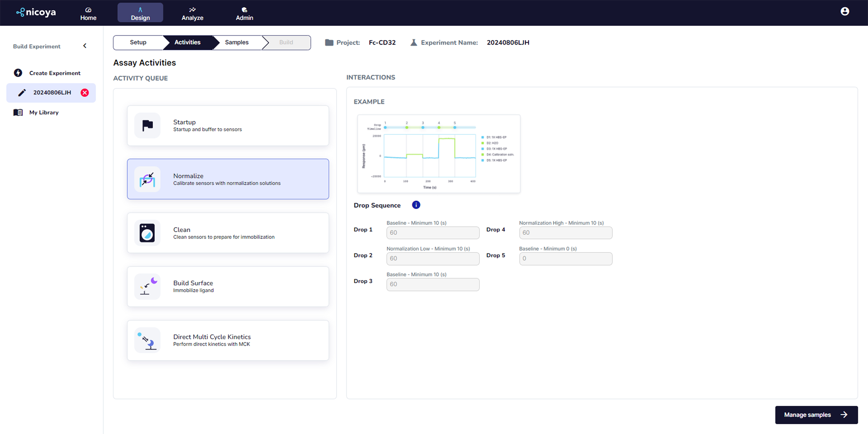Click the Manage samples button

click(x=816, y=415)
